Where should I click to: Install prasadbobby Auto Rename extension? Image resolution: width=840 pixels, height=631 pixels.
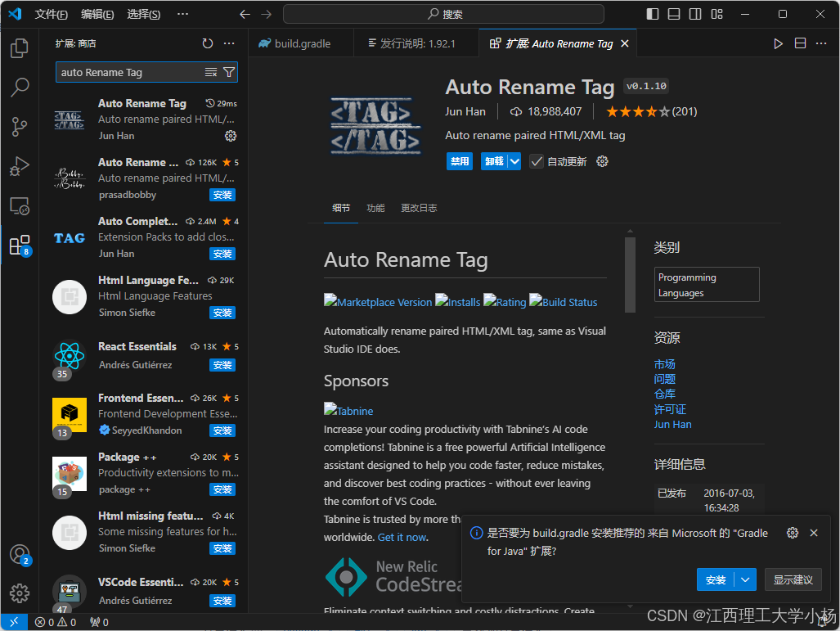222,195
